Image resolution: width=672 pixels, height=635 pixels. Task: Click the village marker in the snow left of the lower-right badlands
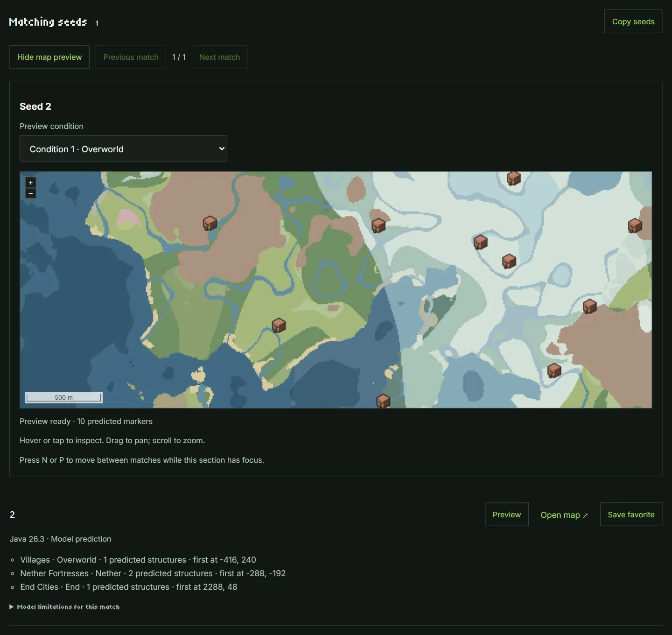[x=554, y=370]
